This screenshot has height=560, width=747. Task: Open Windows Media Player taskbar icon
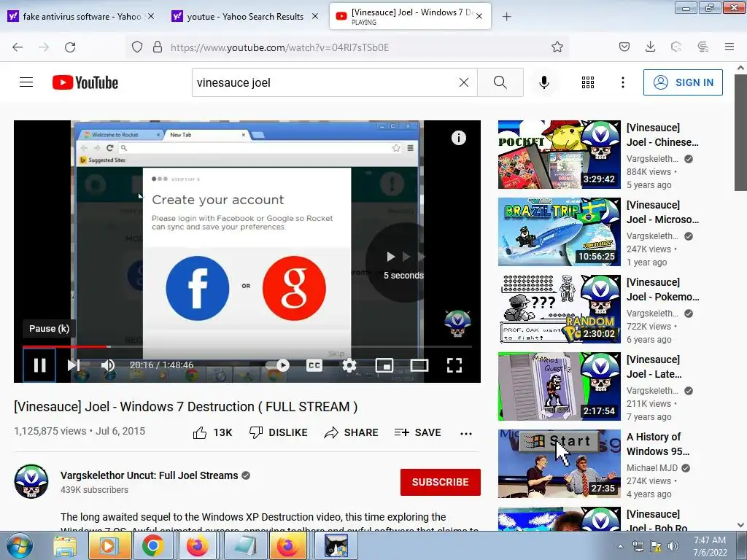pos(109,545)
